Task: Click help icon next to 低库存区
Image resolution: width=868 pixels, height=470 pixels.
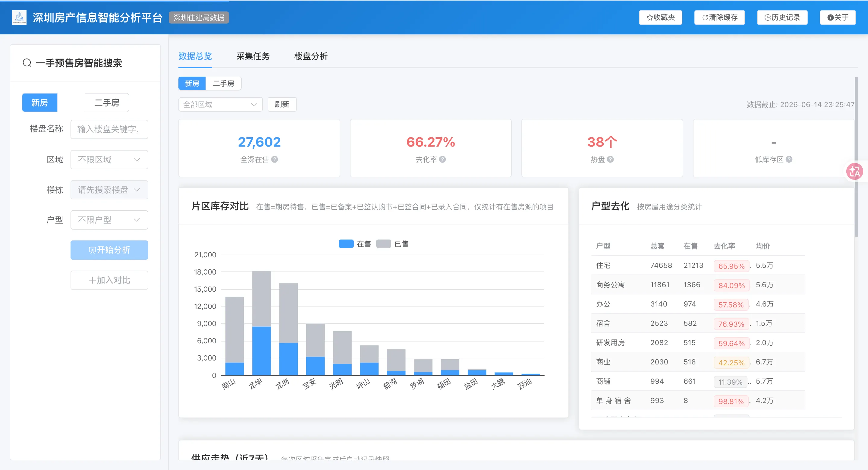Action: 789,159
